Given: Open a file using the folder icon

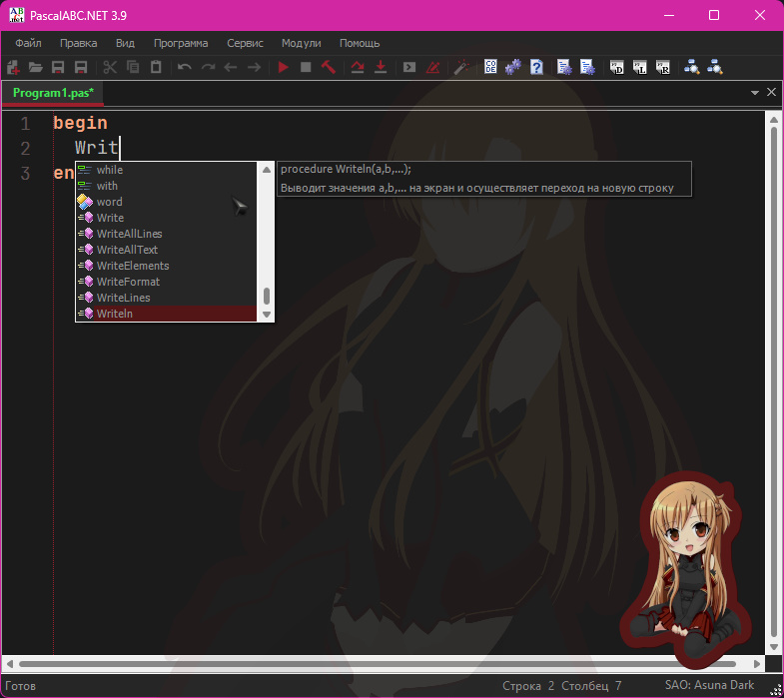Looking at the screenshot, I should 36,67.
